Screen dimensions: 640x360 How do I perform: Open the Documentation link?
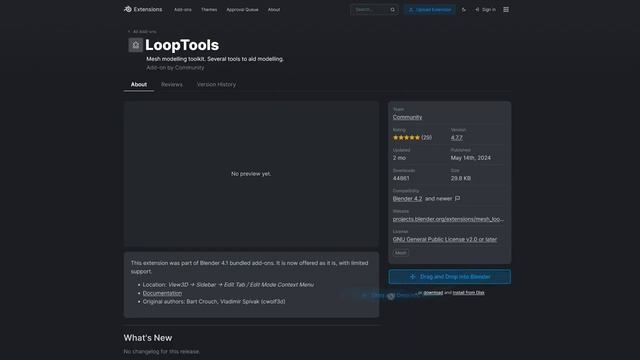pos(162,293)
